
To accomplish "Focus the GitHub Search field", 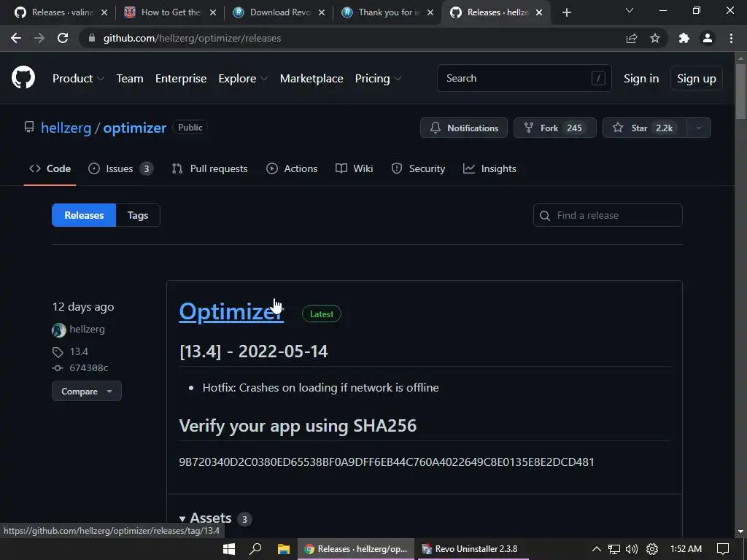I will point(524,78).
